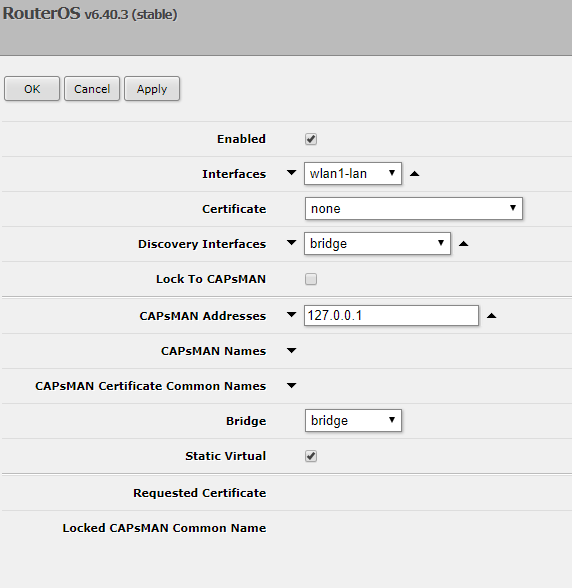Add another Interfaces entry with down arrow
The width and height of the screenshot is (572, 588).
tap(291, 172)
